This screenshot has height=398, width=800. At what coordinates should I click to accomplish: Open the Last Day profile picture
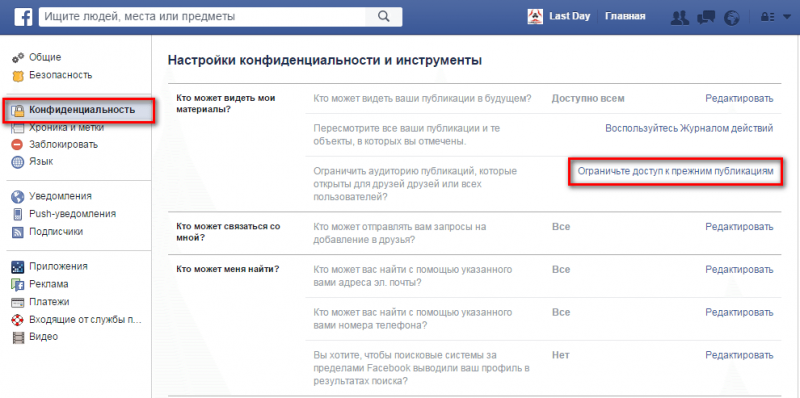point(535,16)
